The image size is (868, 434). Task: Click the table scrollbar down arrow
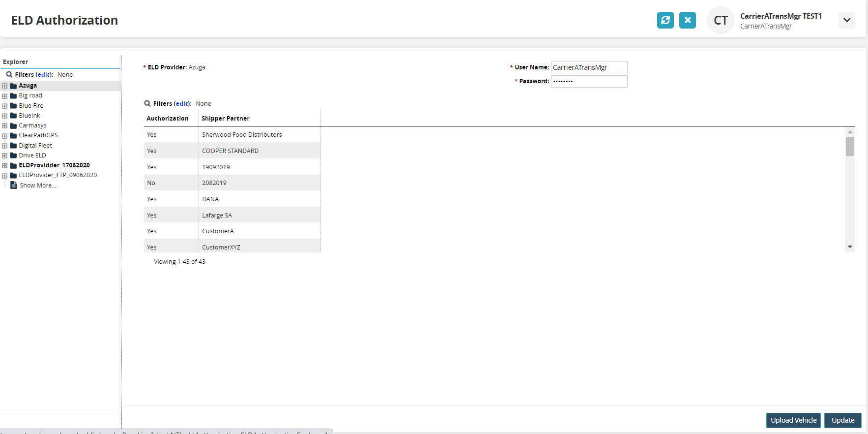(850, 247)
